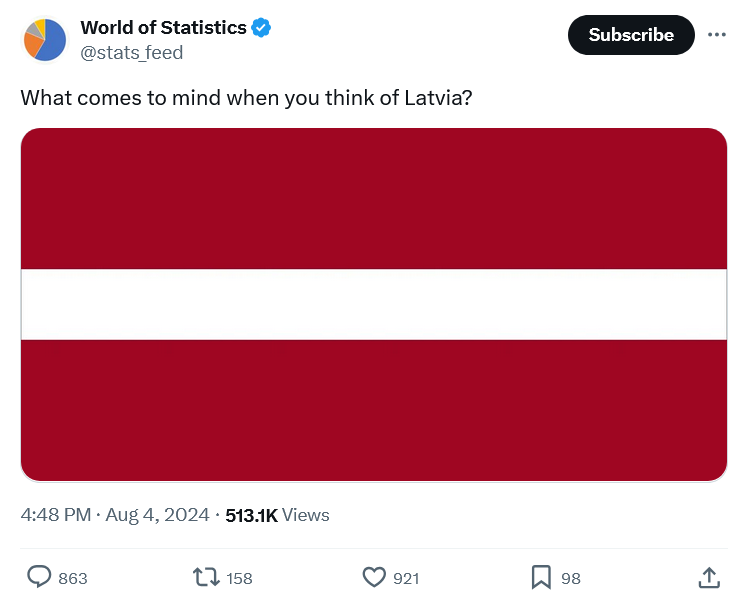Open the World of Statistics pie chart avatar
Viewport: 748px width, 607px height.
click(x=45, y=40)
